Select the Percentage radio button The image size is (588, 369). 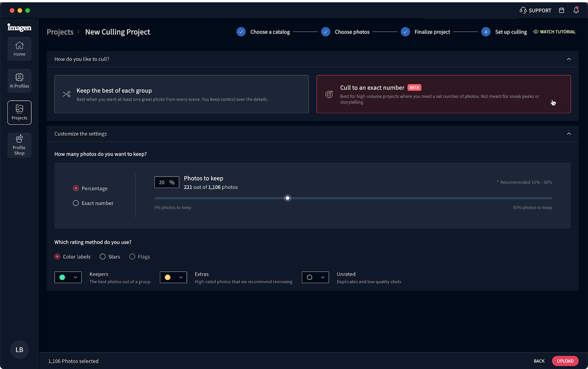click(75, 188)
